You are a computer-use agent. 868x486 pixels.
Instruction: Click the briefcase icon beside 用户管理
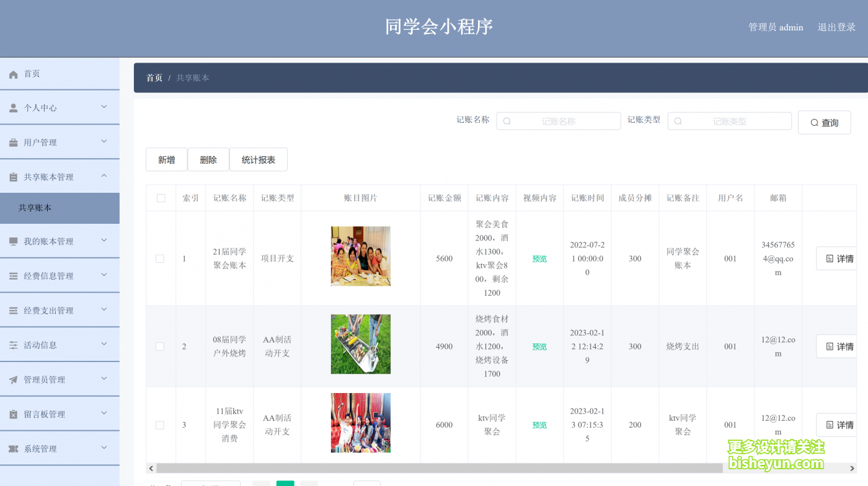point(14,143)
